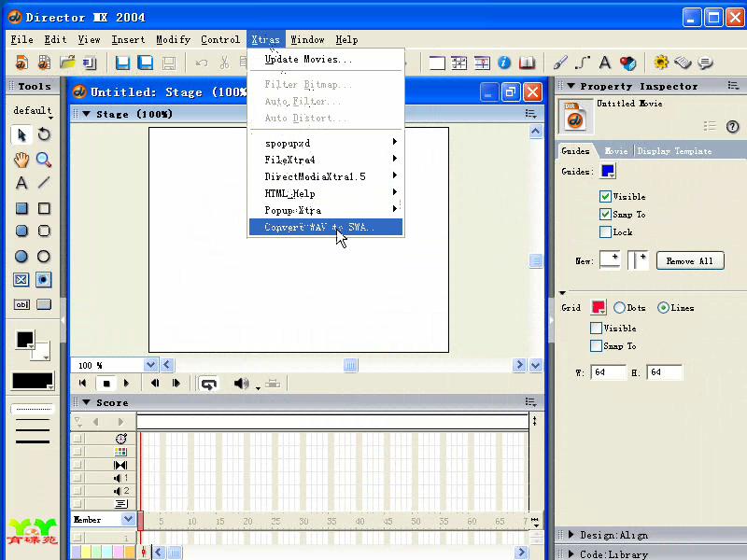Choose Convert WAV to SWA menu item
Viewport: 747px width, 560px height.
(x=326, y=227)
